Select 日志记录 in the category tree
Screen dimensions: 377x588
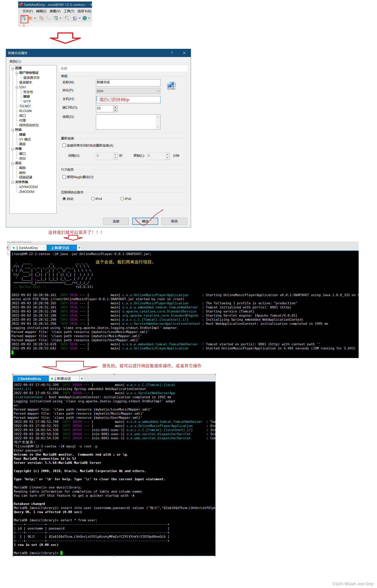click(x=26, y=178)
